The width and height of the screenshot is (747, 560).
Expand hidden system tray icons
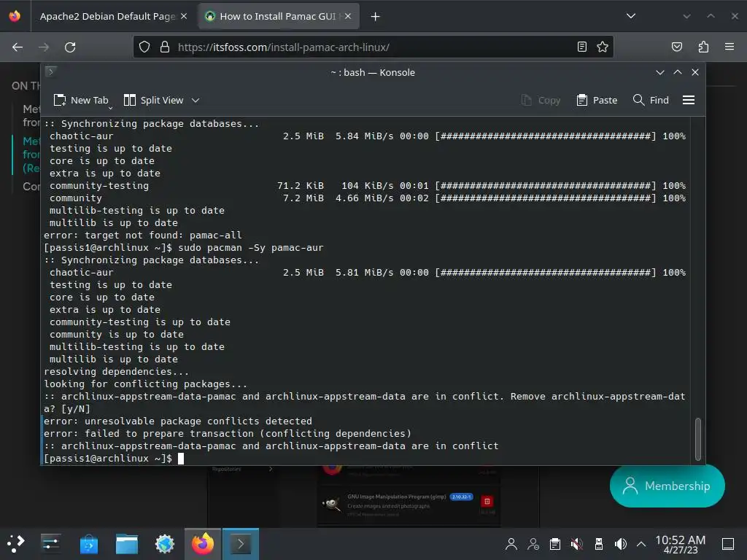[x=641, y=544]
